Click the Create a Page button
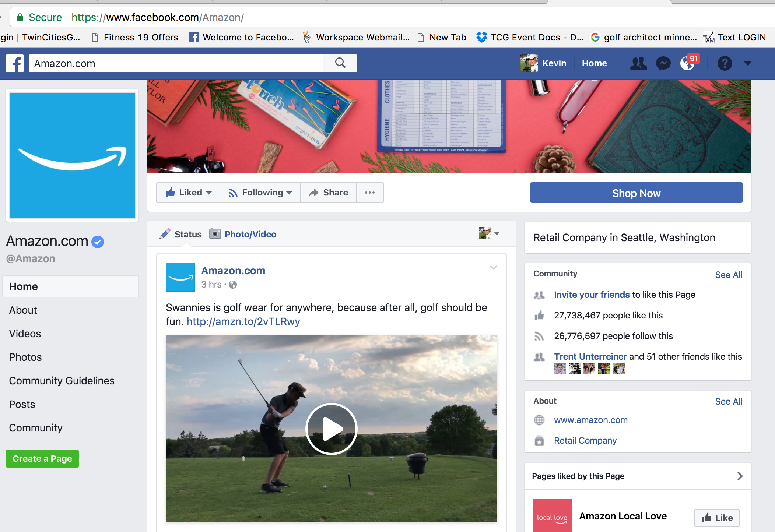This screenshot has height=532, width=775. point(42,459)
